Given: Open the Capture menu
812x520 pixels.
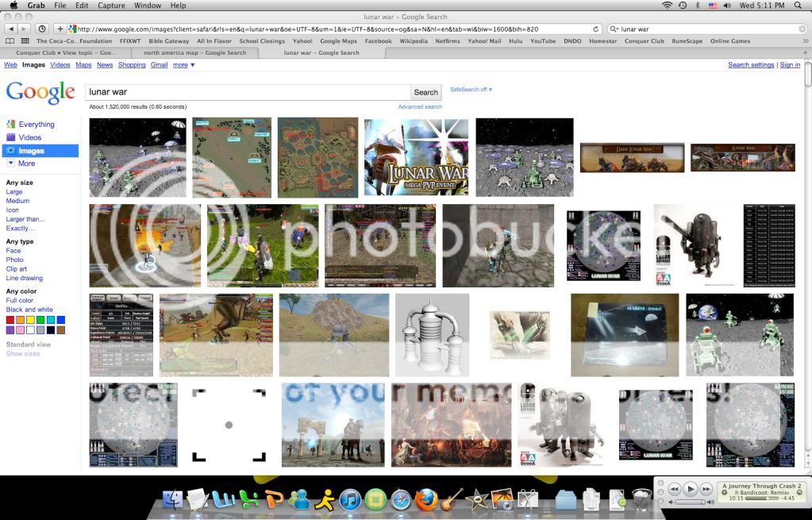Looking at the screenshot, I should click(111, 6).
